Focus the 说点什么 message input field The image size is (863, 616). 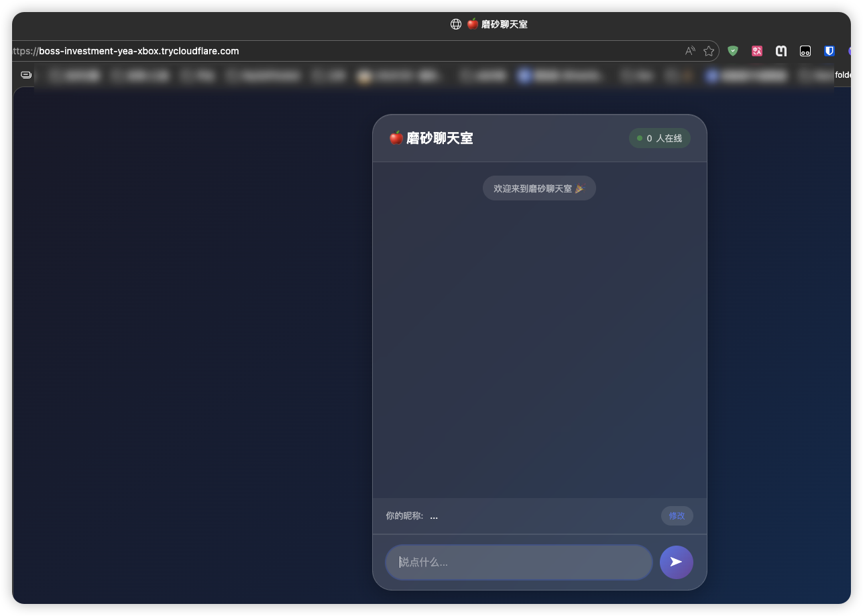pyautogui.click(x=518, y=562)
